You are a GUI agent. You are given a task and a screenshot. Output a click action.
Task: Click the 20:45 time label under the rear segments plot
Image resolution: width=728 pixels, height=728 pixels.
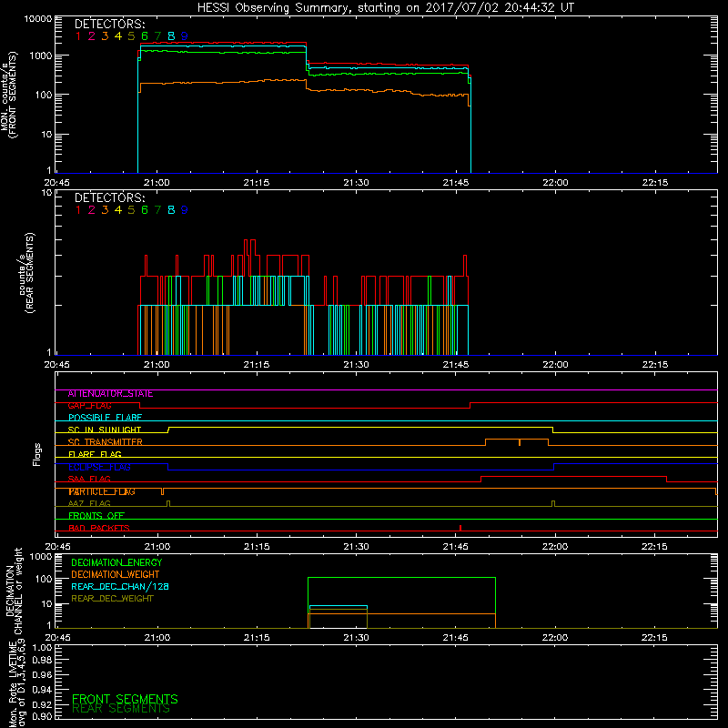[x=56, y=365]
